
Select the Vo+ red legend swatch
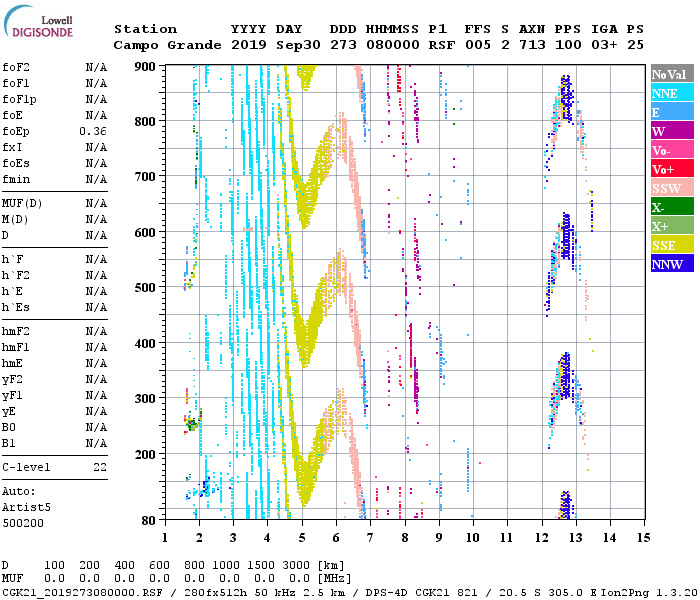[672, 169]
